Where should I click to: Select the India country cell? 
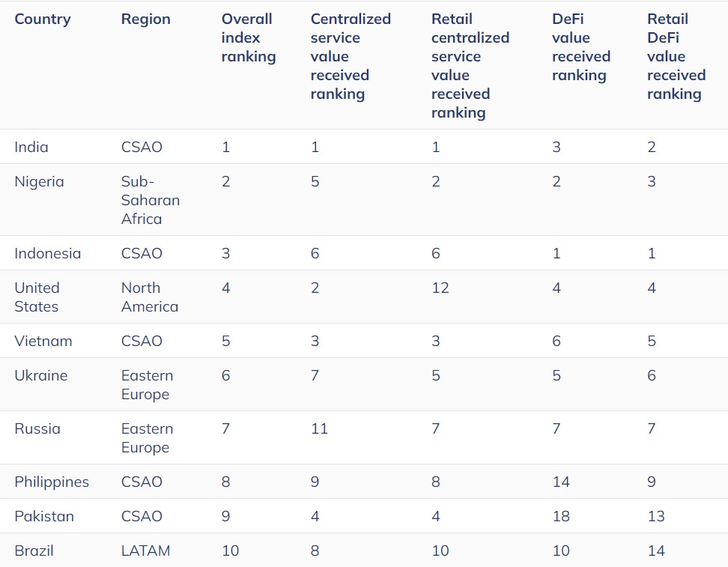[31, 147]
